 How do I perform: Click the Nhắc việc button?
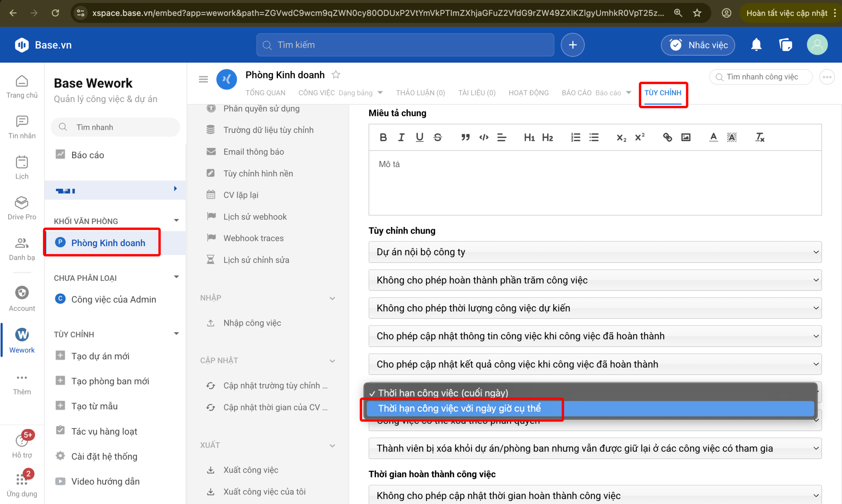[x=698, y=45]
